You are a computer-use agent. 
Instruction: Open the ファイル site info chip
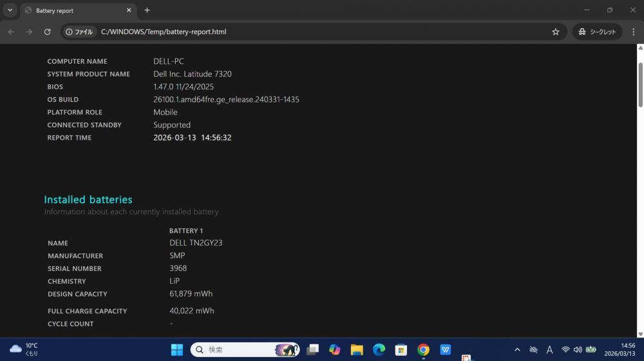click(x=79, y=32)
